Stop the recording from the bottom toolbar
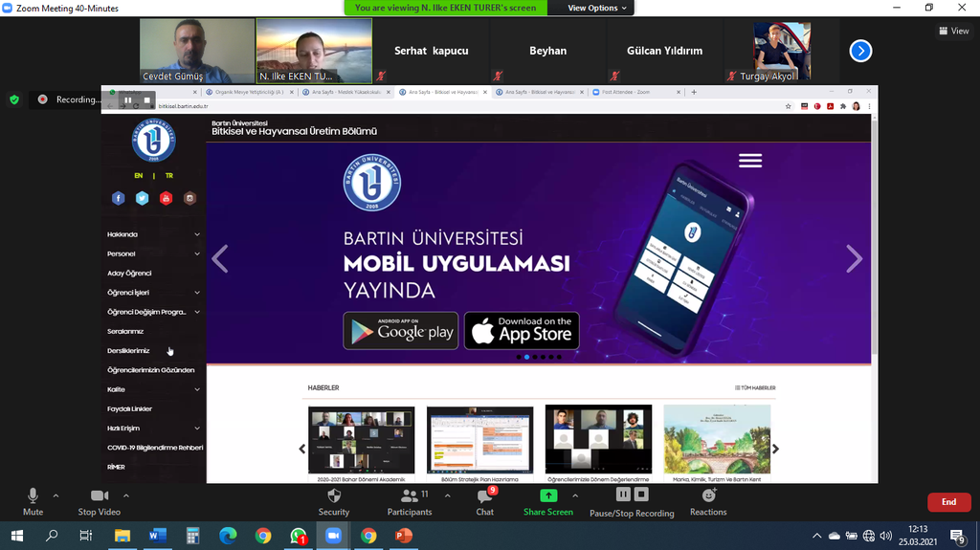Image resolution: width=980 pixels, height=550 pixels. point(641,495)
